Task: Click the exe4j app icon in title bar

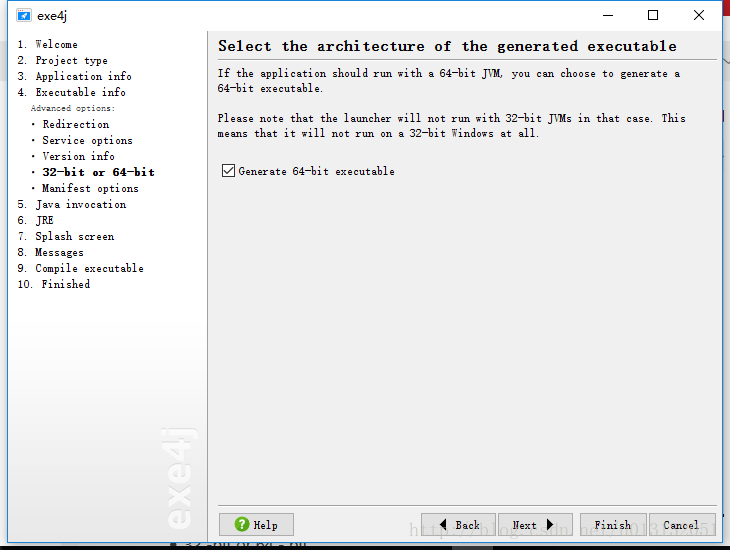Action: pos(24,15)
